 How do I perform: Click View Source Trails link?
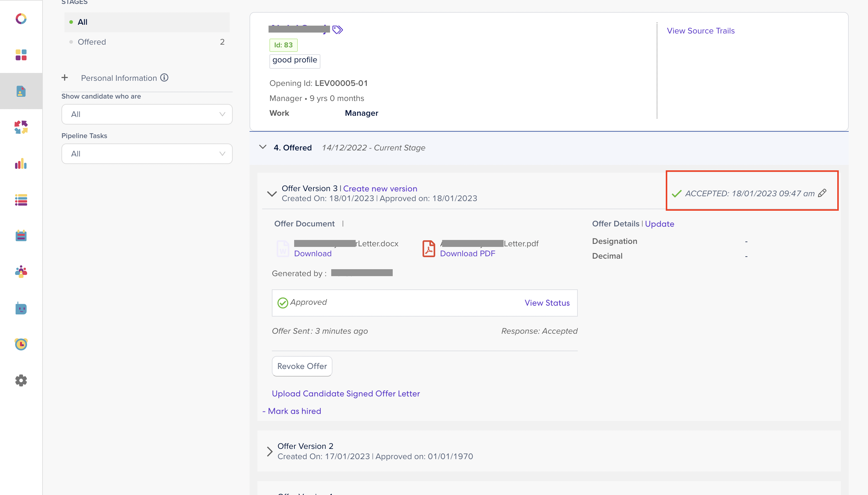coord(701,30)
